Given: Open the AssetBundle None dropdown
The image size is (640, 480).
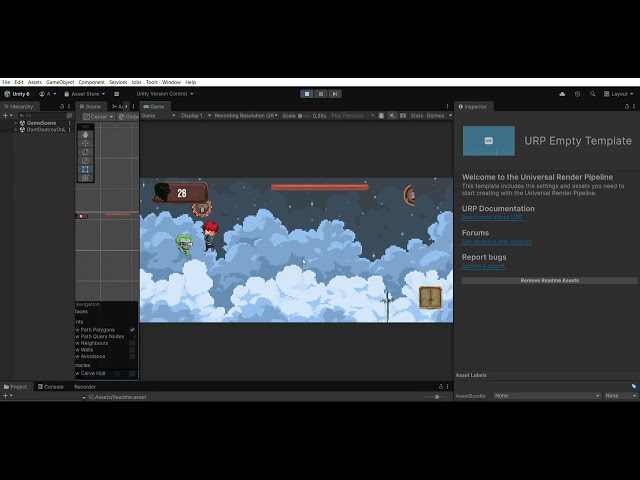Looking at the screenshot, I should 547,396.
